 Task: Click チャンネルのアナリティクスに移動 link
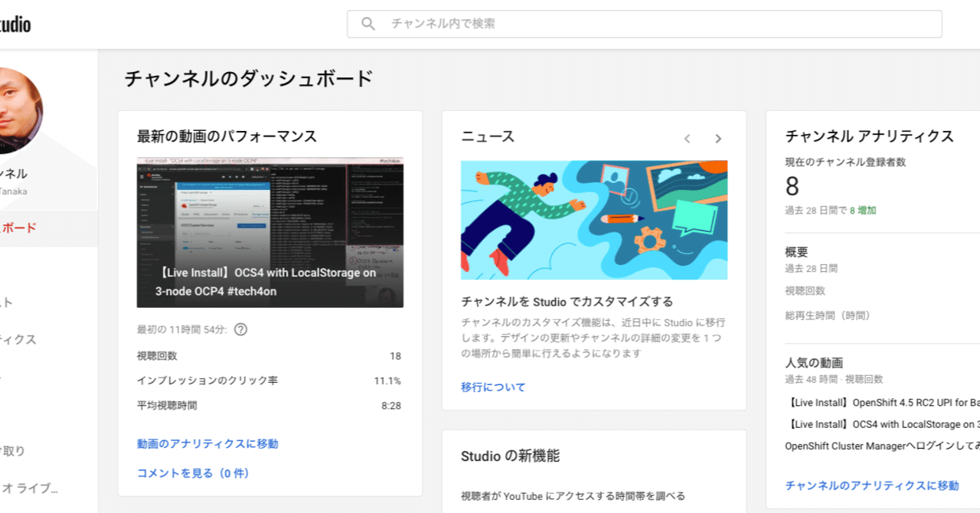(x=872, y=485)
